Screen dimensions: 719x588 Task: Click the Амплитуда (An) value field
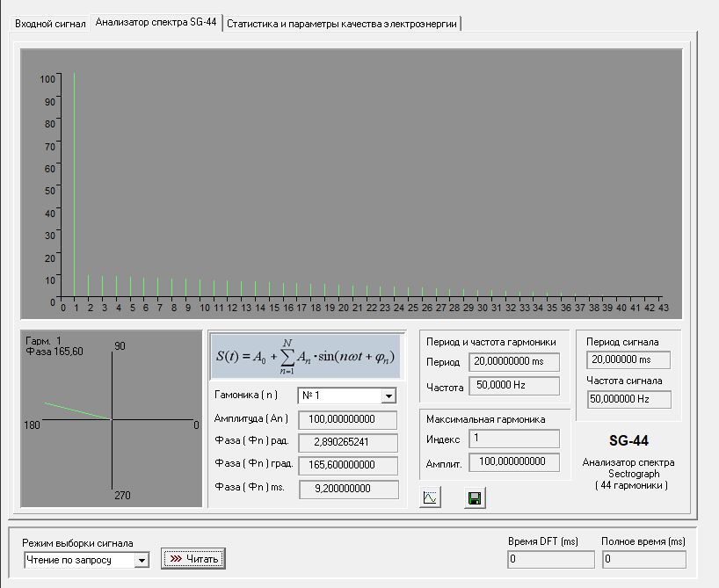(348, 418)
